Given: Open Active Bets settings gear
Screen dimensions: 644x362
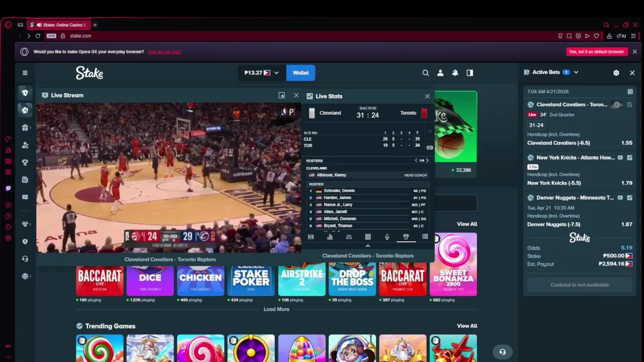Looking at the screenshot, I should (x=616, y=73).
